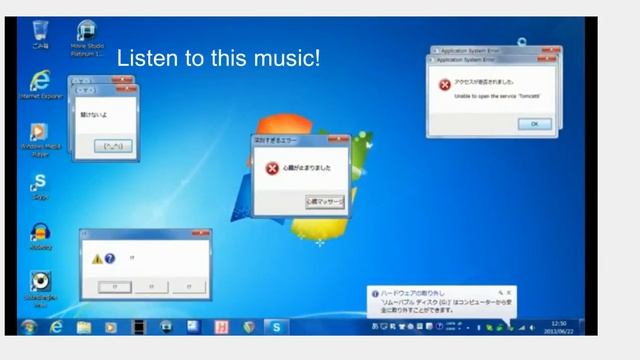
Task: Click the front Application System Error title bar
Action: point(492,60)
